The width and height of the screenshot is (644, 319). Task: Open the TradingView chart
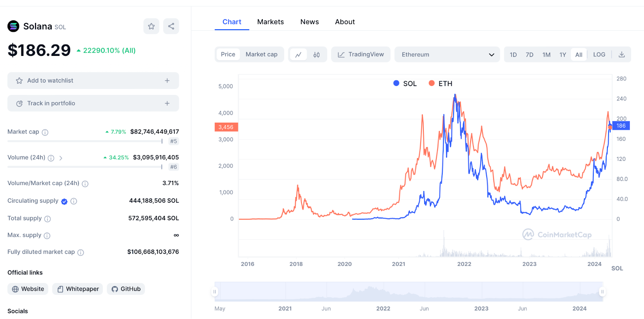coord(361,54)
